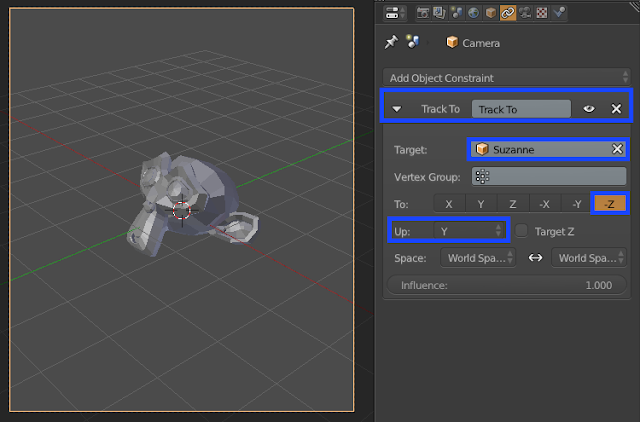Select the Constraints properties tab

pos(508,13)
